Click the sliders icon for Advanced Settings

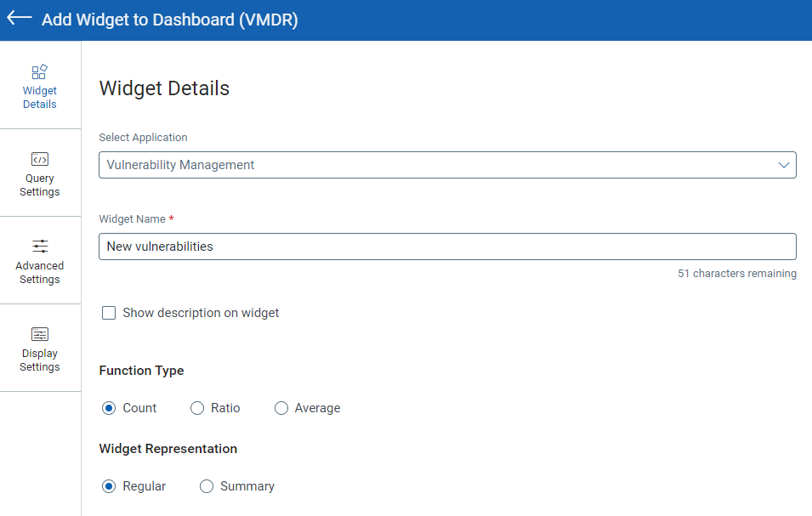coord(39,246)
